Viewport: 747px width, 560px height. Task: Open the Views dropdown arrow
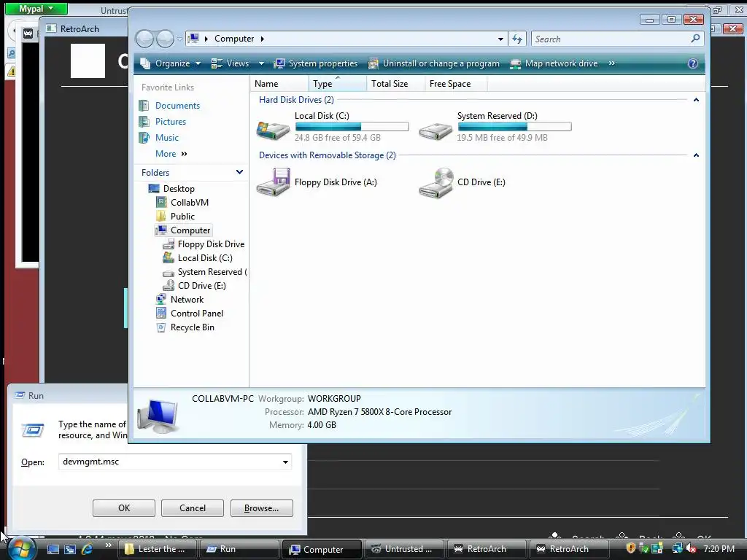click(x=261, y=63)
